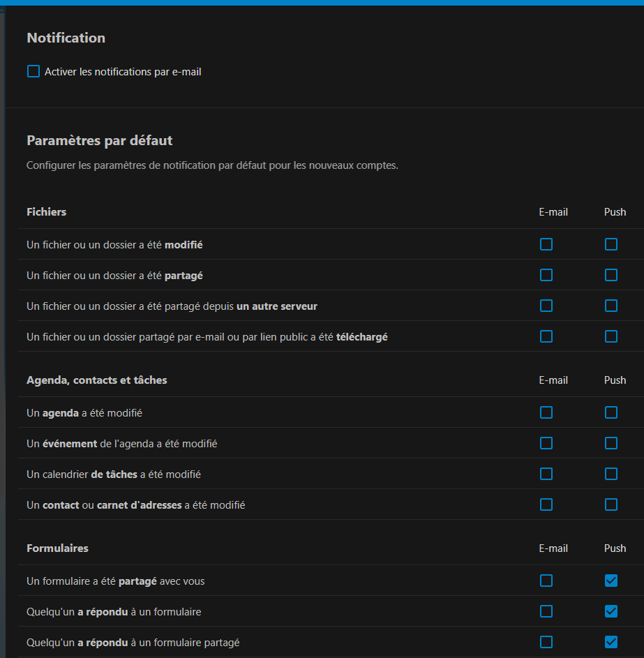Uncheck Push for répondu à un formulaire partagé

click(x=611, y=642)
